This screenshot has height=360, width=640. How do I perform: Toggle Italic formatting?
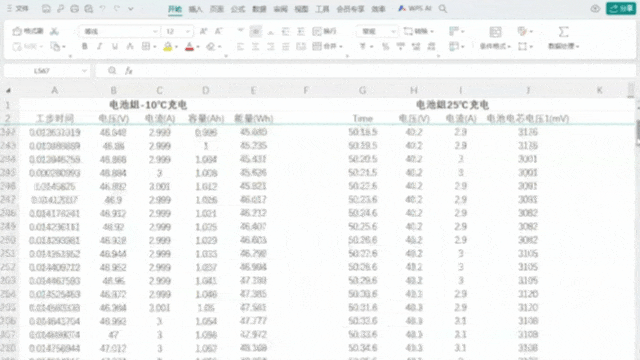[100, 47]
